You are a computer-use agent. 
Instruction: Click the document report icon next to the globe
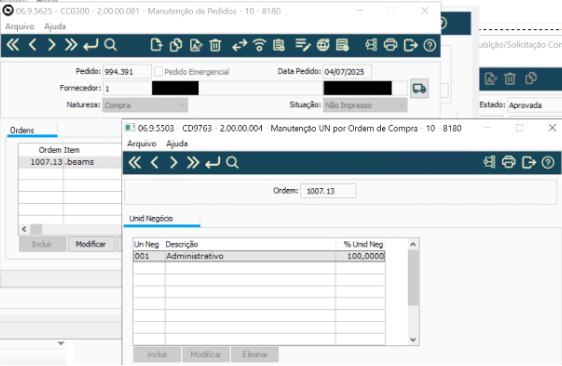point(342,45)
